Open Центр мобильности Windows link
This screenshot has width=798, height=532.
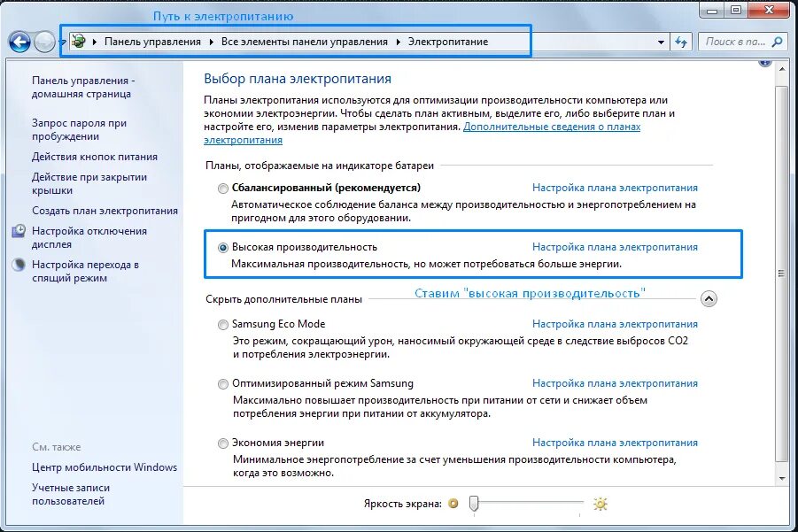click(x=105, y=466)
